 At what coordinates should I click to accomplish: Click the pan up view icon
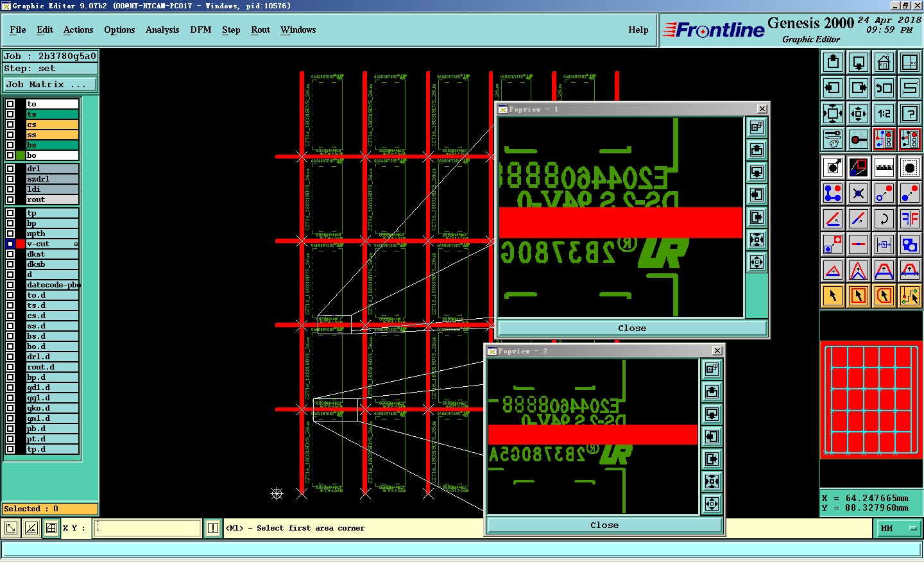pyautogui.click(x=833, y=62)
